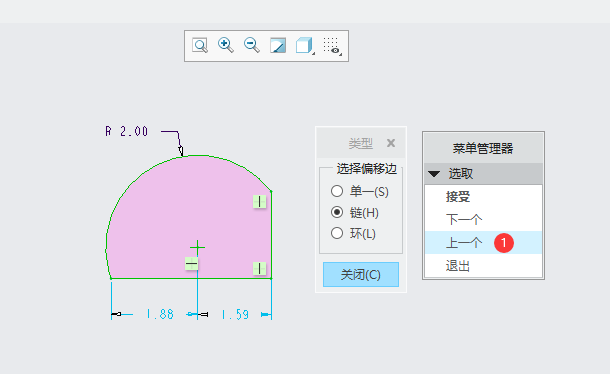Click the Zoom In magnifier icon

click(x=226, y=45)
